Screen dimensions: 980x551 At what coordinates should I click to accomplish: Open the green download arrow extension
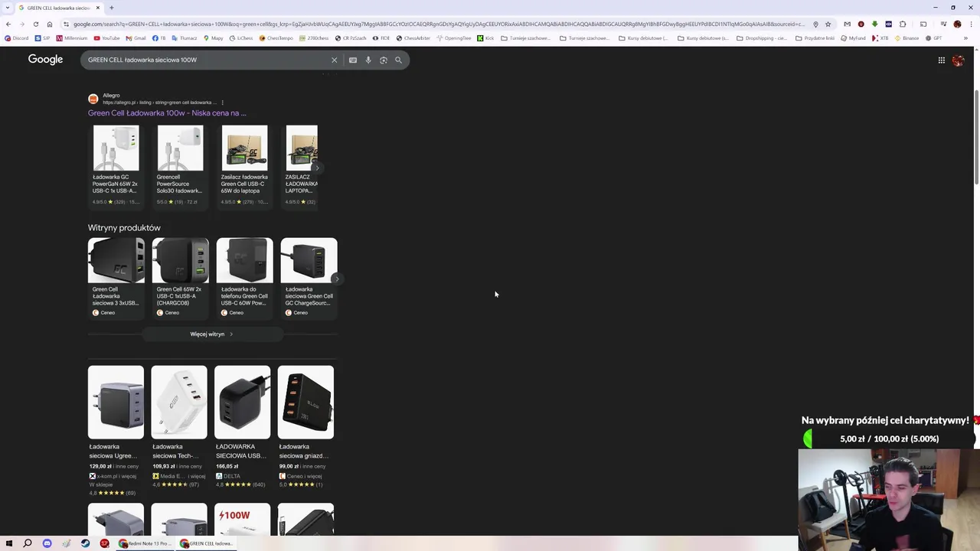pos(874,24)
